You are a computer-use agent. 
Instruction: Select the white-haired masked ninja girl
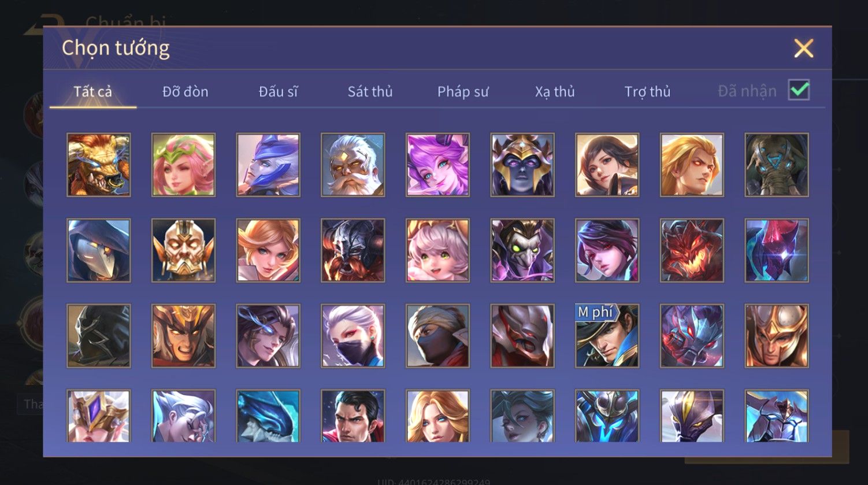[x=353, y=336]
